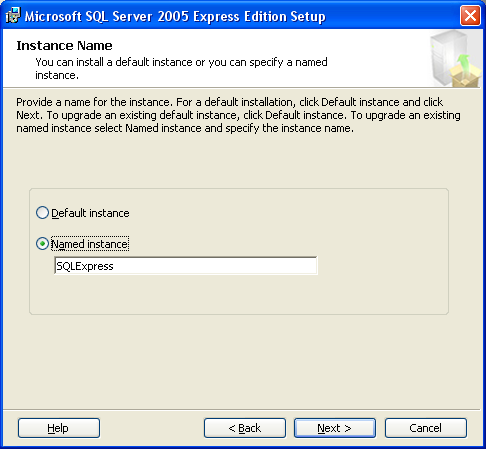Click the 'Default instance' label text

tap(90, 213)
